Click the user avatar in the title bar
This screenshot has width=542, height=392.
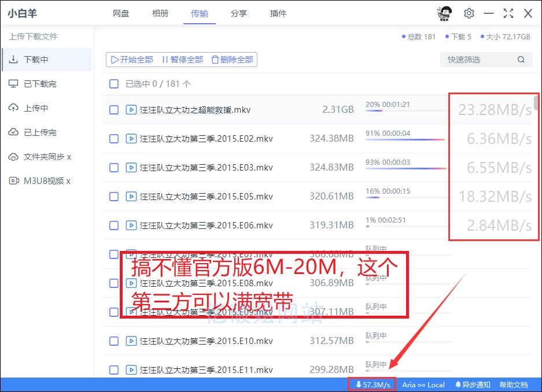coord(444,13)
